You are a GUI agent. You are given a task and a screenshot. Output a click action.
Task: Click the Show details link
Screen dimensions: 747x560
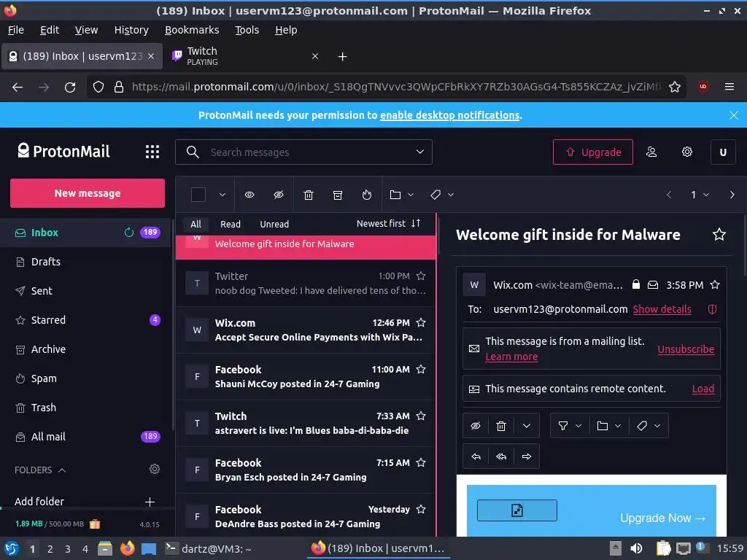click(x=662, y=309)
